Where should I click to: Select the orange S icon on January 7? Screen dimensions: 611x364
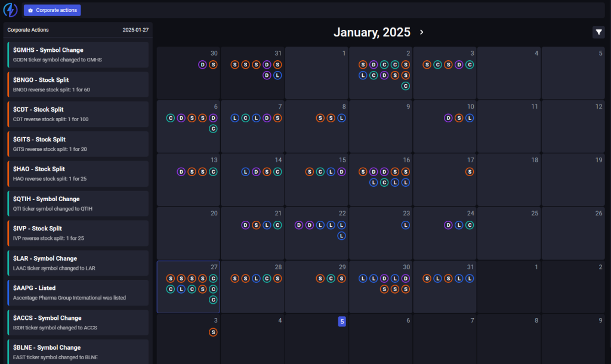(x=277, y=118)
